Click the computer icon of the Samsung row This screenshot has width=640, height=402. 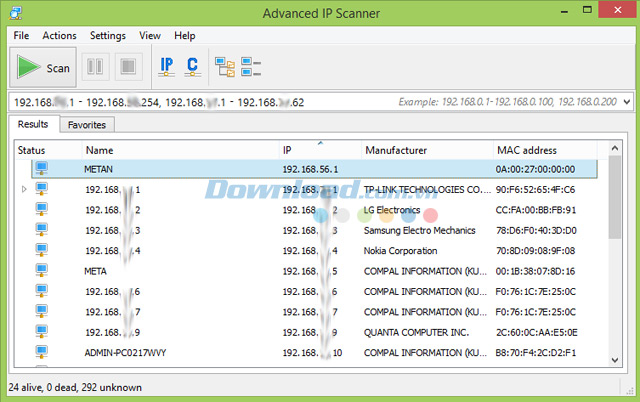(x=41, y=229)
